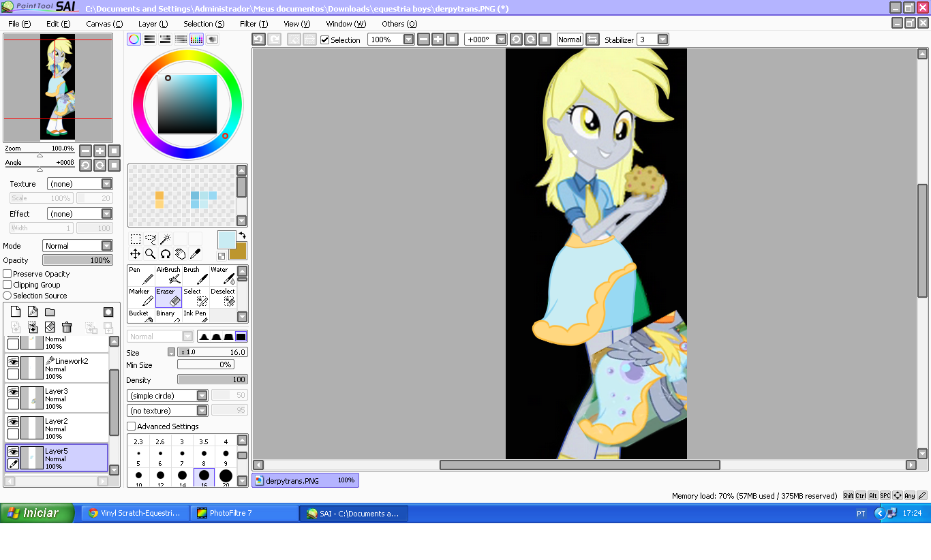
Task: Swap foreground and background colors
Action: [x=243, y=236]
